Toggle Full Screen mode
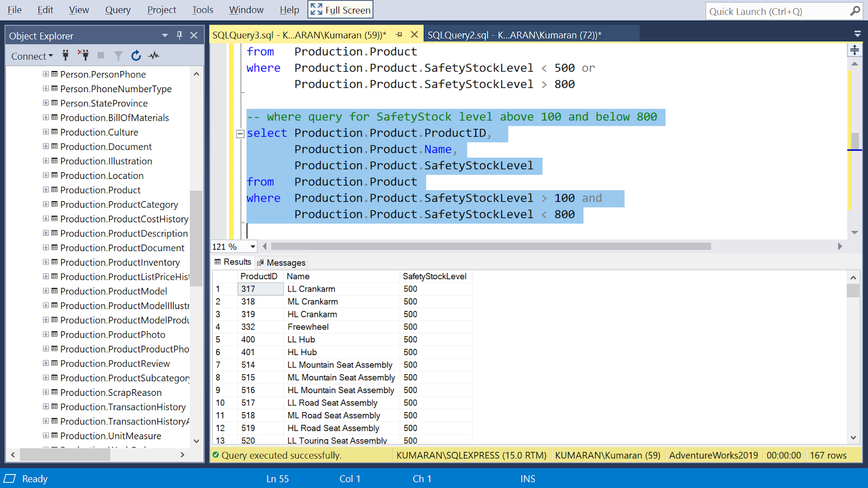Viewport: 868px width, 488px height. [341, 10]
